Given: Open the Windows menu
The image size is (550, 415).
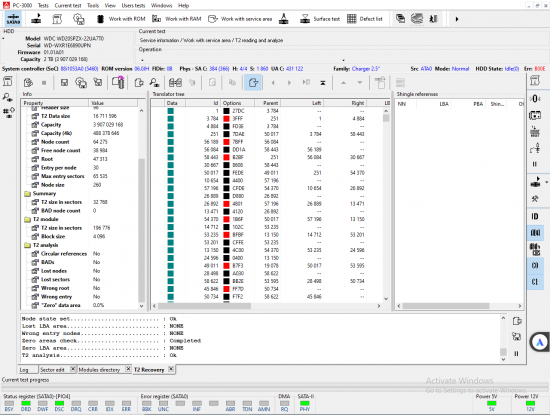Looking at the screenshot, I should pyautogui.click(x=161, y=5).
